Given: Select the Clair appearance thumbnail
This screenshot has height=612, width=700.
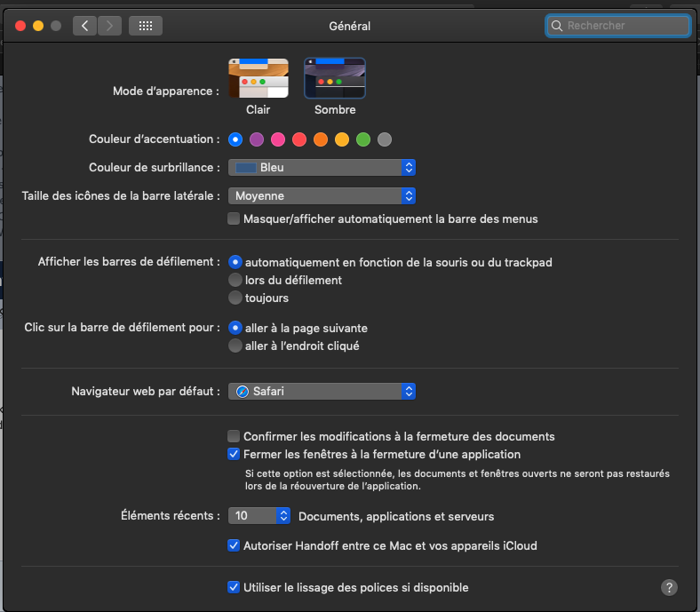Looking at the screenshot, I should (x=259, y=78).
